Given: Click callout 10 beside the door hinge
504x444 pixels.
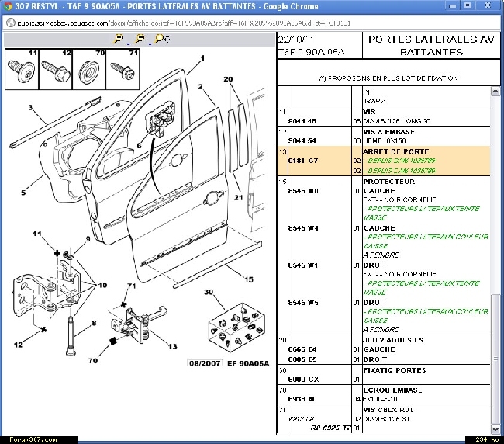Looking at the screenshot, I should (x=102, y=285).
